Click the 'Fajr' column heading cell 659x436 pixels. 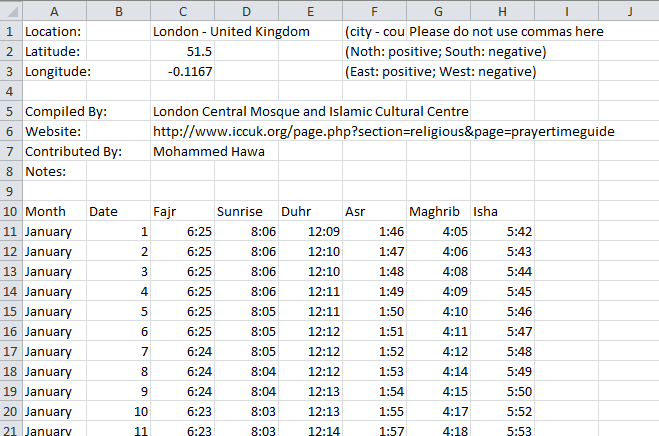tap(183, 211)
